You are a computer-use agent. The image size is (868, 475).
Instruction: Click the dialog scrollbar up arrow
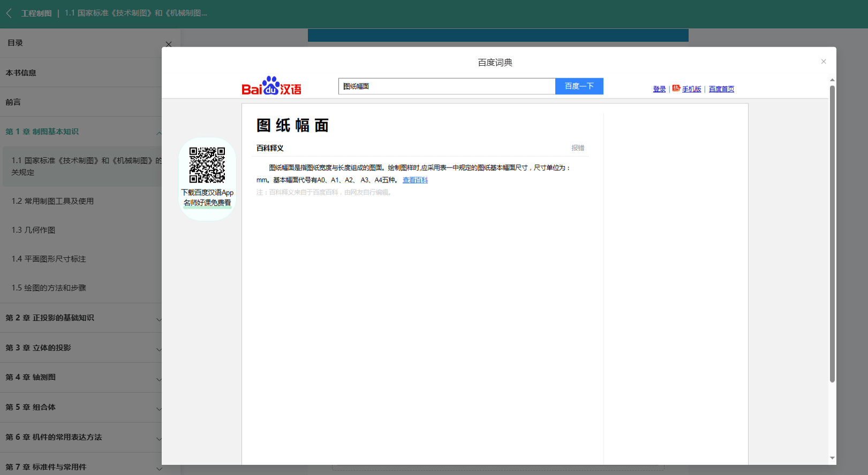click(832, 80)
